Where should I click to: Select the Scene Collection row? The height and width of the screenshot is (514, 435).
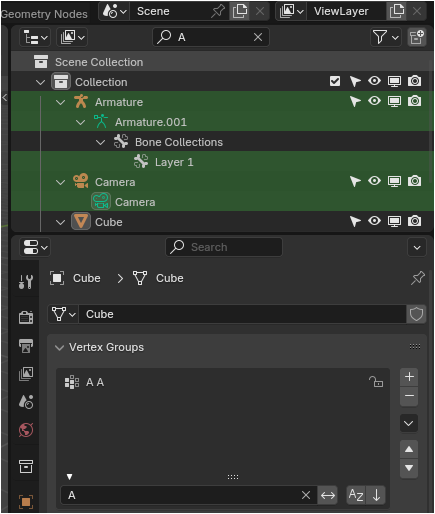[222, 62]
